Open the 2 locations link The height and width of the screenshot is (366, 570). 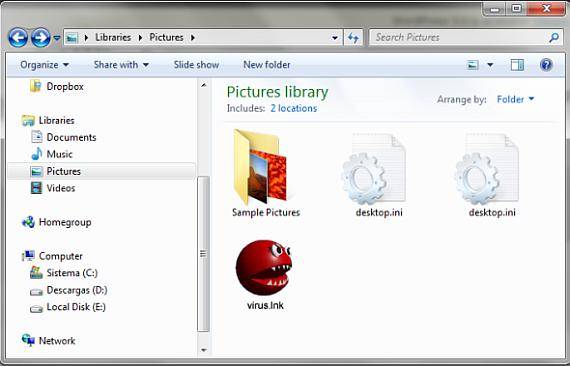[x=294, y=108]
